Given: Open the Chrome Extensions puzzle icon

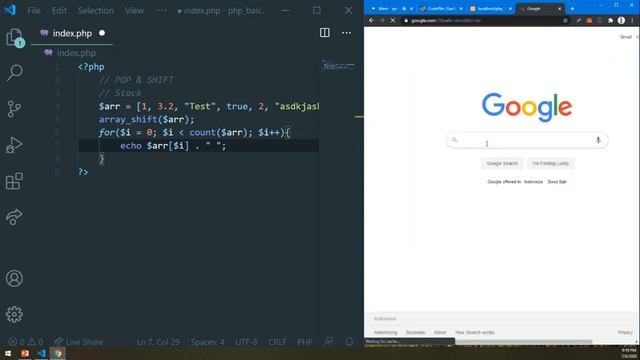Looking at the screenshot, I should [x=610, y=20].
